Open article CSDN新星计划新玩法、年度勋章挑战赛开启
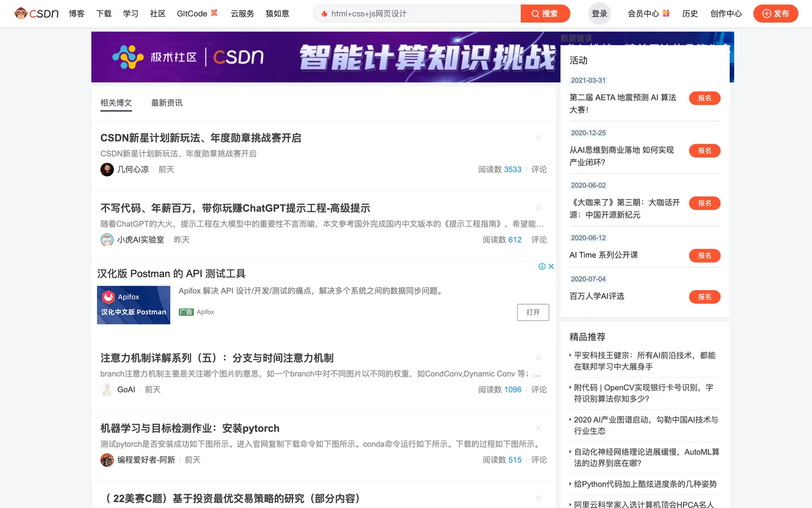This screenshot has width=812, height=508. 201,138
